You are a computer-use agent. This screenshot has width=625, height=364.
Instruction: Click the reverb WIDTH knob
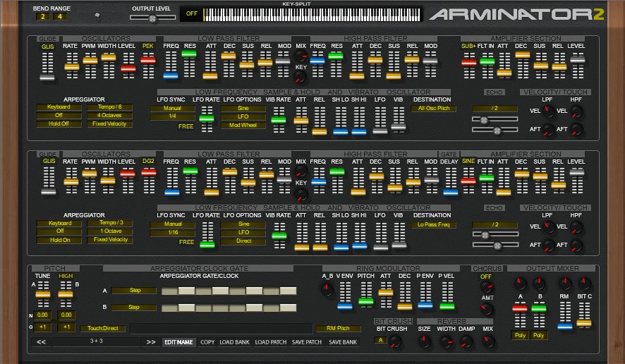coord(445,341)
